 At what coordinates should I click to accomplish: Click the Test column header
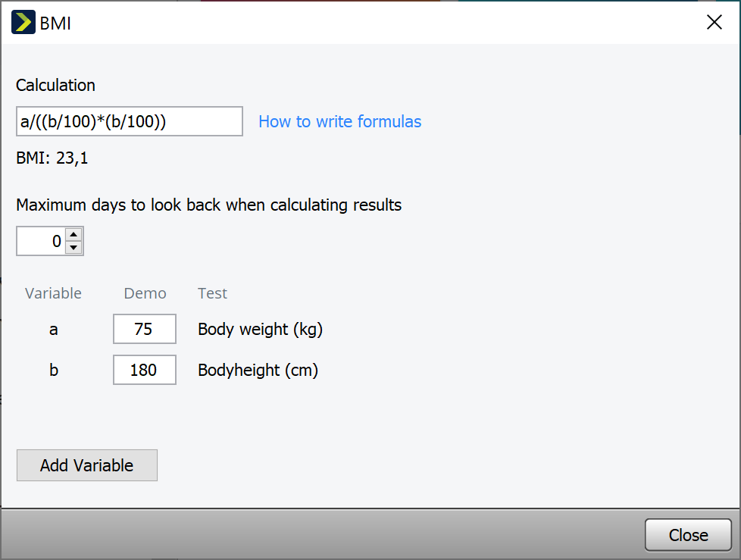point(212,293)
